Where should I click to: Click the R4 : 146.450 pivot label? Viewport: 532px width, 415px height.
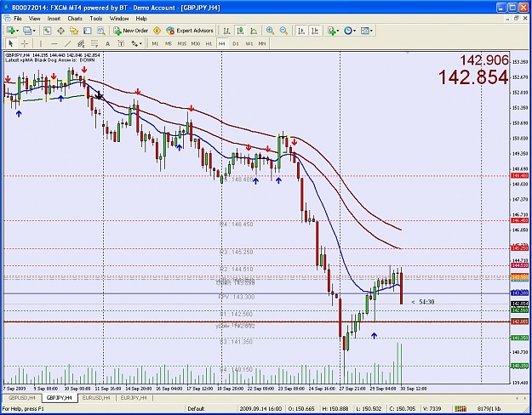[236, 225]
